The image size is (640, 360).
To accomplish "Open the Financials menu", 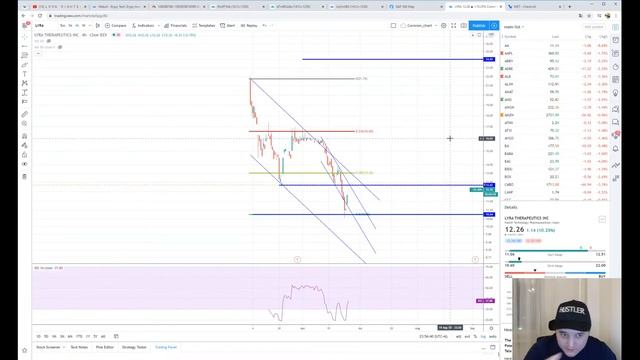I will click(x=176, y=25).
